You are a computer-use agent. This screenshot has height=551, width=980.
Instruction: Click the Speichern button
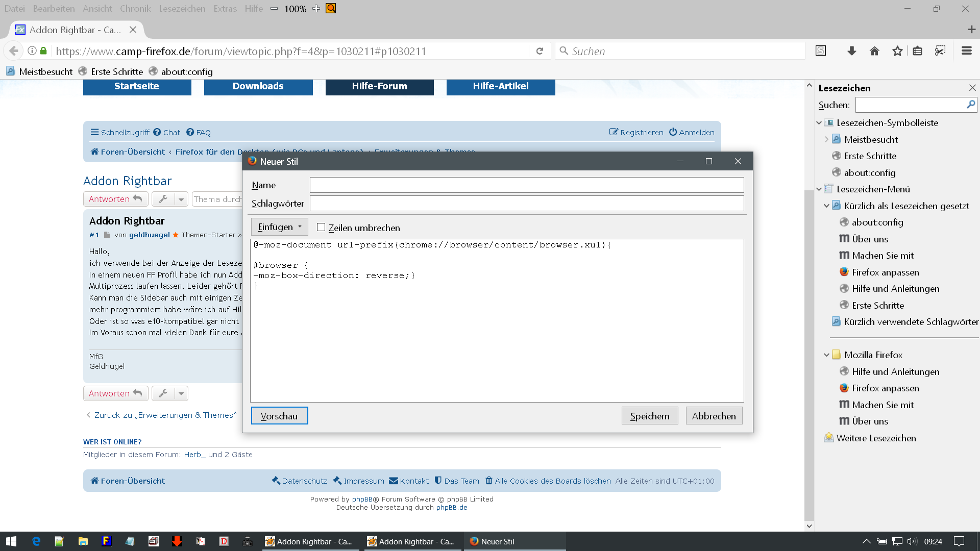[x=649, y=416]
